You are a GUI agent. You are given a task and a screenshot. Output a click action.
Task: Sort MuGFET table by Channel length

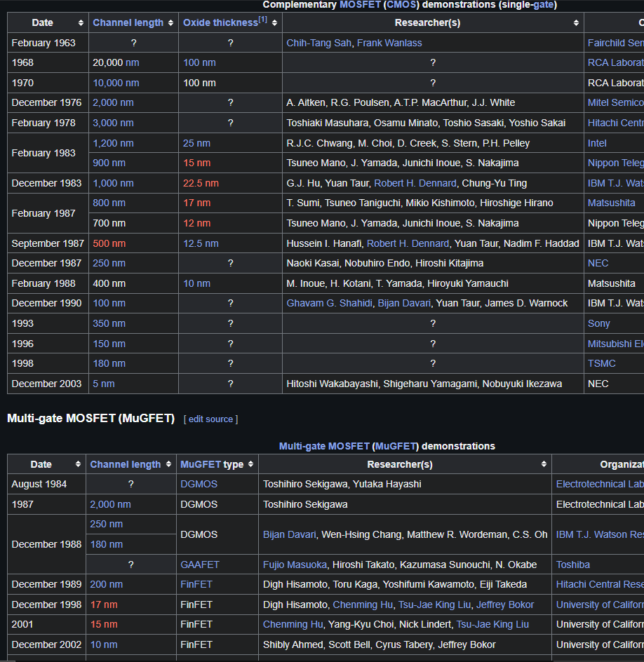click(167, 464)
